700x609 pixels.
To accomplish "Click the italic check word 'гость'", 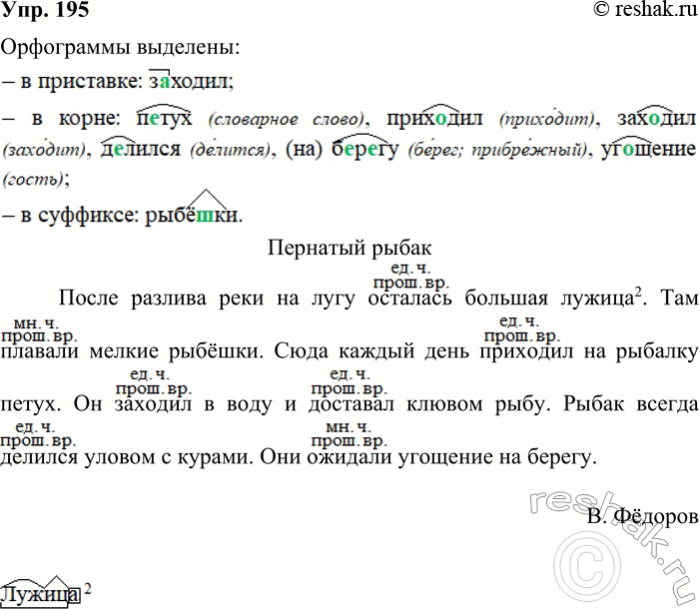I will [34, 181].
